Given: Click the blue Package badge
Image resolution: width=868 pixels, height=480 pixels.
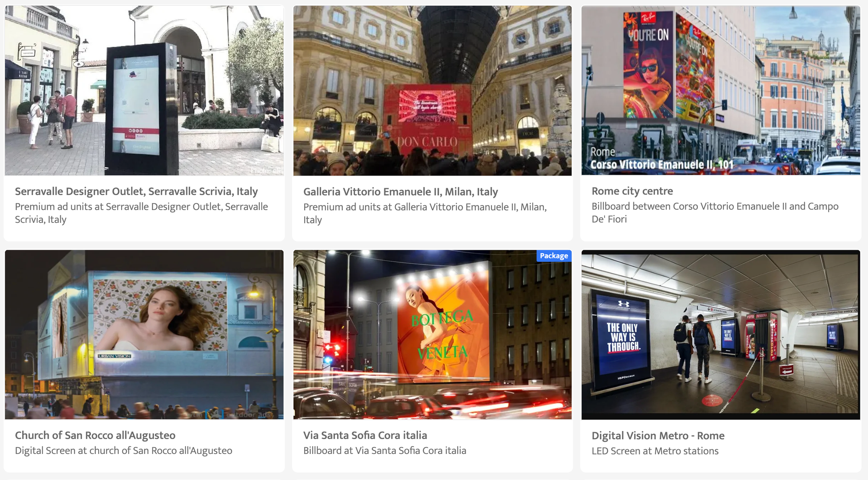Looking at the screenshot, I should pos(554,256).
